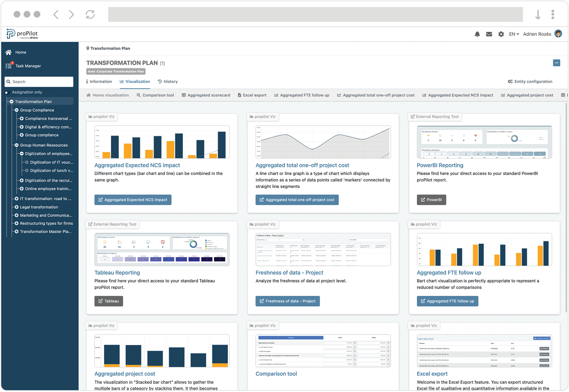Click the three-dots options button
Image resolution: width=569 pixels, height=392 pixels.
[x=556, y=63]
